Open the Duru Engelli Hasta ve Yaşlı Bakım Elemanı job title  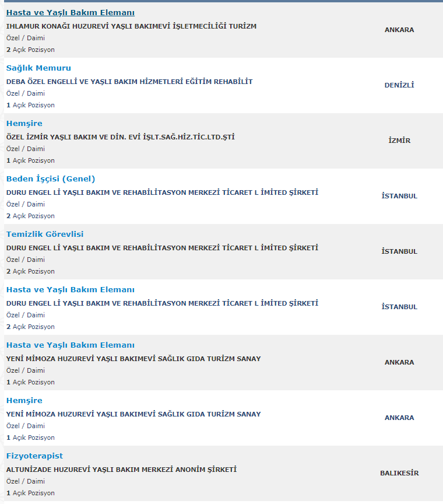(x=71, y=290)
